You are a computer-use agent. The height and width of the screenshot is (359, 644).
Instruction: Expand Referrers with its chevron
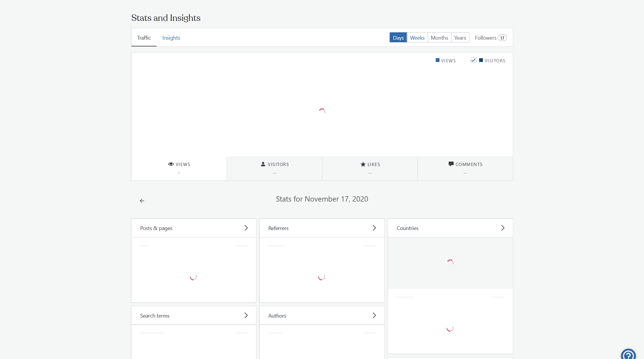374,228
